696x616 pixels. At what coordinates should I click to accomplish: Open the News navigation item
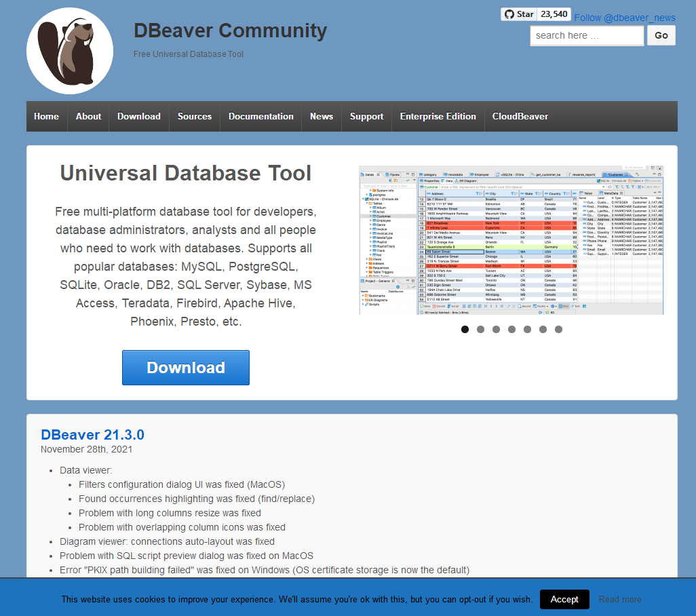coord(322,116)
